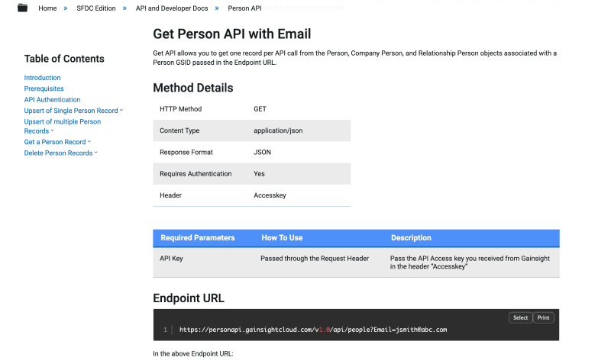This screenshot has height=364, width=611.
Task: Open SFDC Edition breadcrumb
Action: pyautogui.click(x=95, y=8)
